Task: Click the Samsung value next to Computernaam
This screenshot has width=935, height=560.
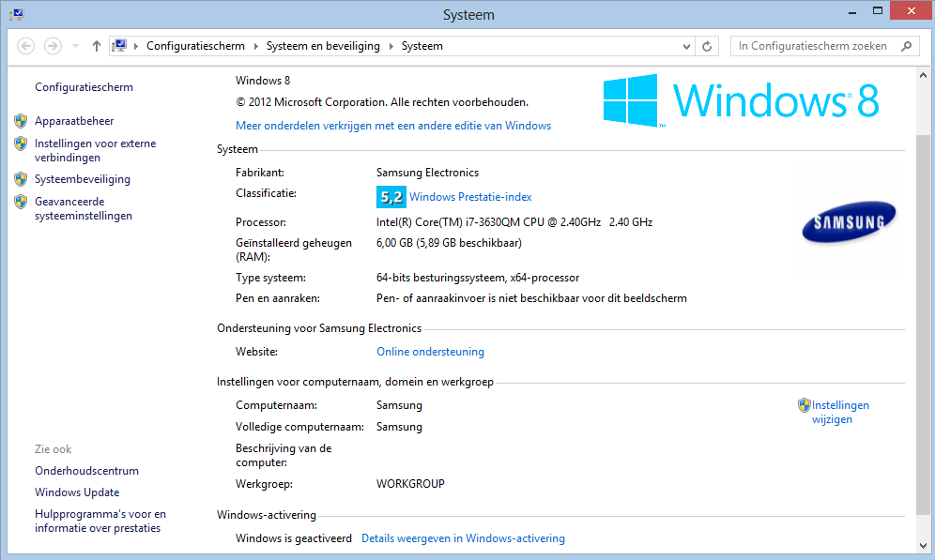Action: click(x=399, y=406)
